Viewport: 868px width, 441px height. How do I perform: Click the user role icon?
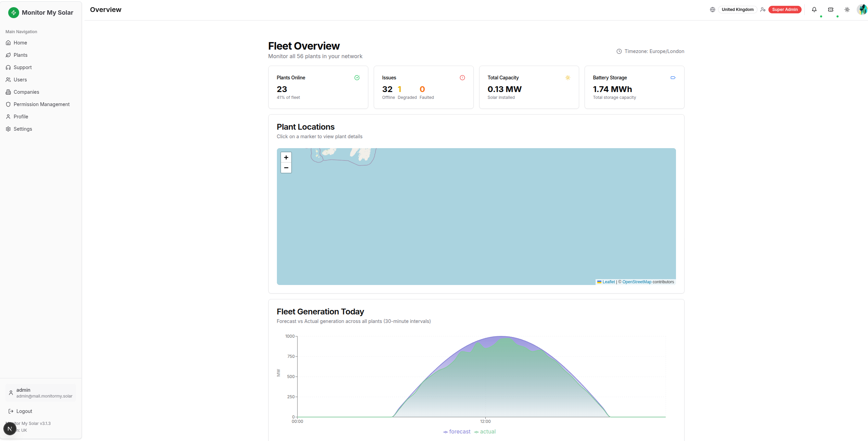coord(763,10)
